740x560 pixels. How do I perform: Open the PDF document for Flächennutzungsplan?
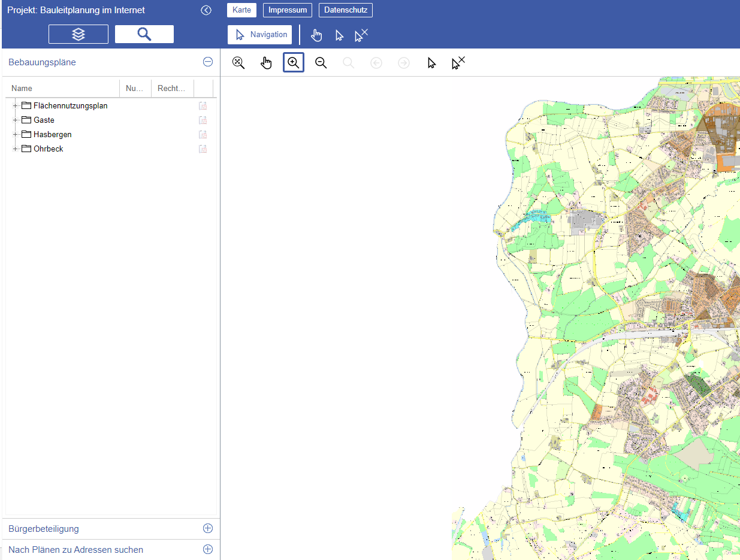click(203, 105)
